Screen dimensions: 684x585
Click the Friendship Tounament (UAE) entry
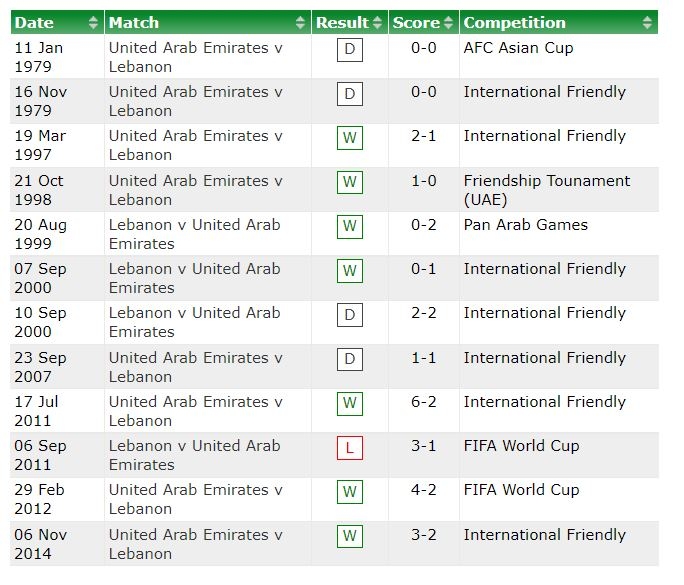(547, 190)
